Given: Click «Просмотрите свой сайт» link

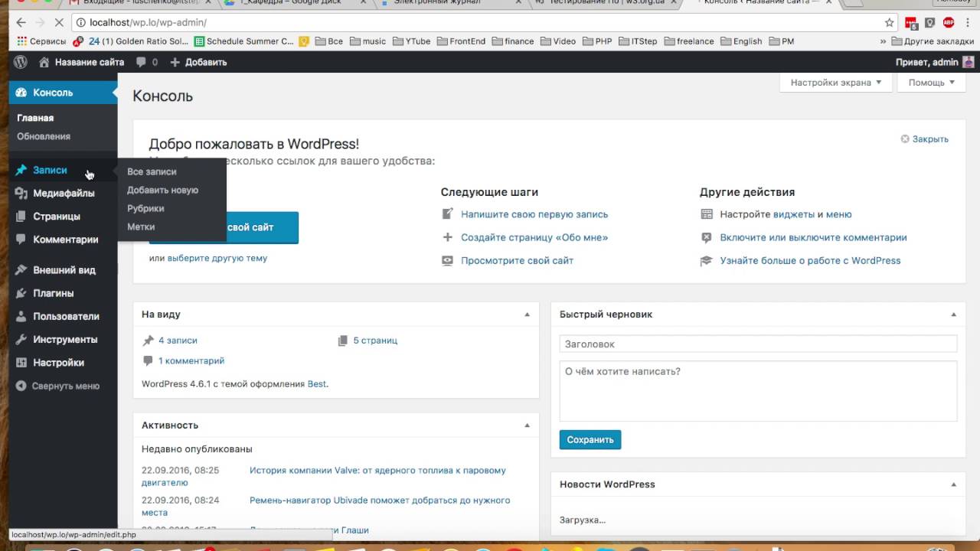Looking at the screenshot, I should click(517, 261).
